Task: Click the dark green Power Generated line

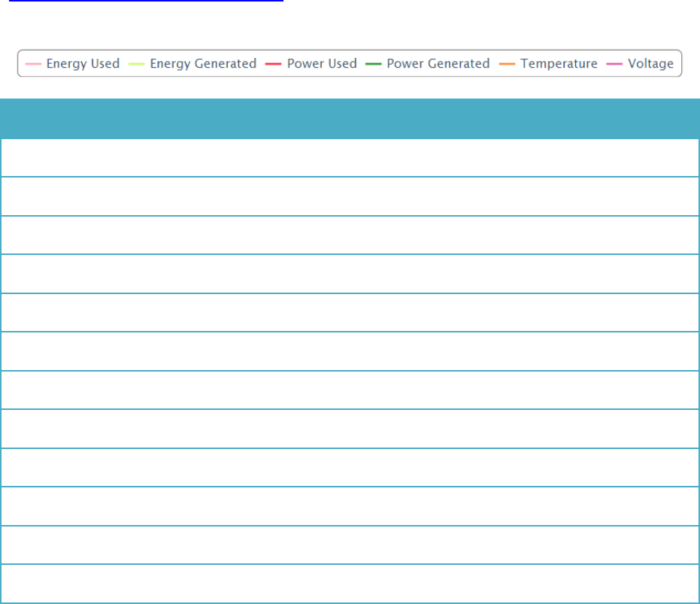Action: coord(373,64)
